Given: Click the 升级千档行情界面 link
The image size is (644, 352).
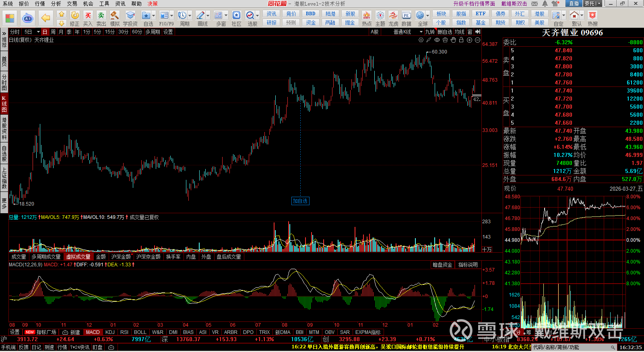Looking at the screenshot, I should tap(474, 4).
